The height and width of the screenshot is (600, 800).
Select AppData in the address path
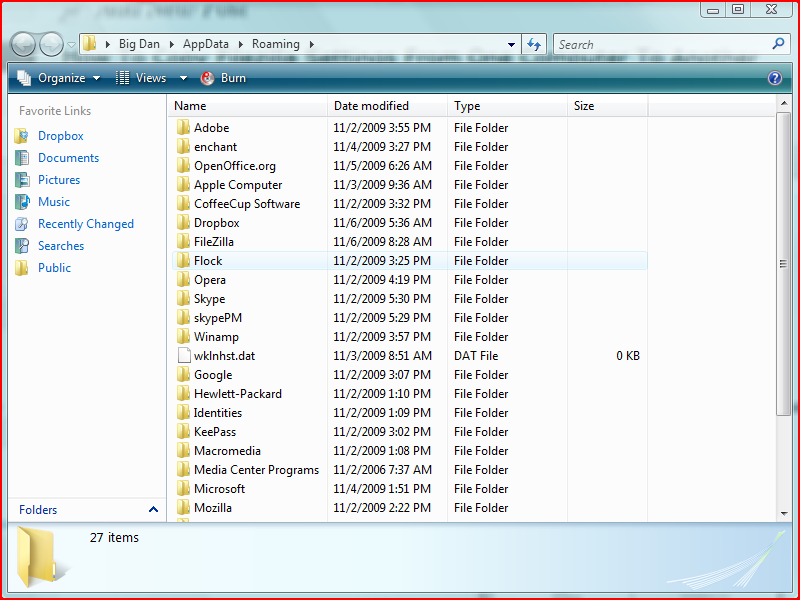coord(206,44)
